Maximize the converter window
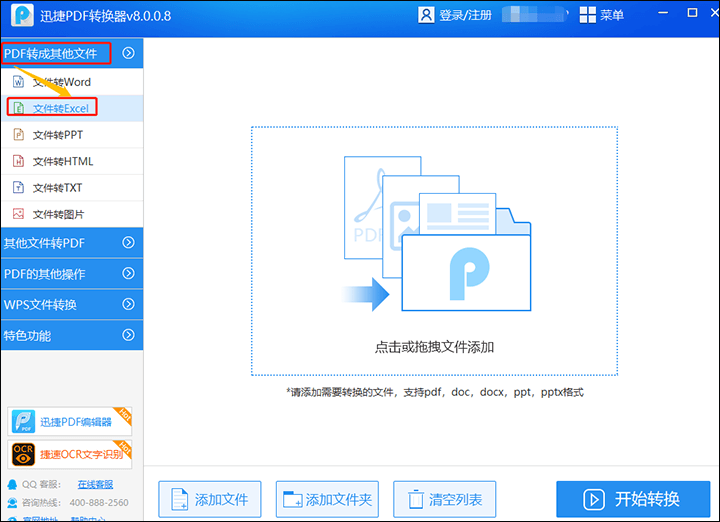This screenshot has width=720, height=522. click(x=692, y=13)
